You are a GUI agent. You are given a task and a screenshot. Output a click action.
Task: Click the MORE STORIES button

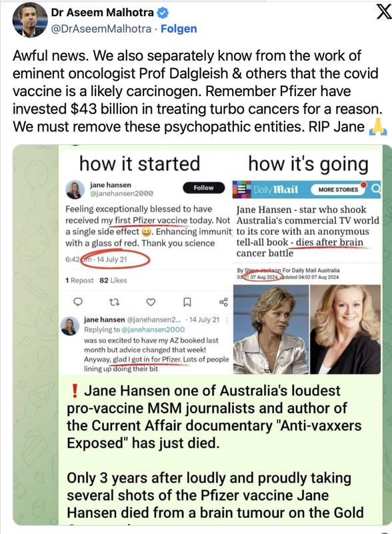[x=338, y=190]
